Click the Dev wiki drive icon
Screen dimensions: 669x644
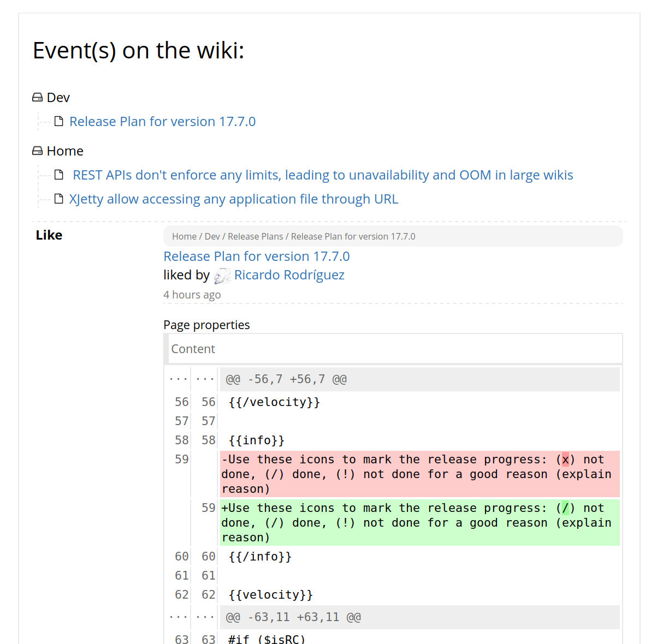point(37,98)
